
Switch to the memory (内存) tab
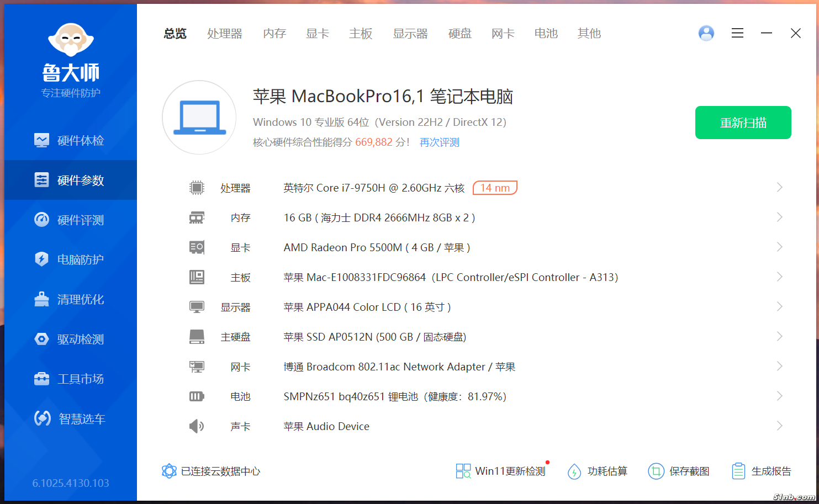pyautogui.click(x=274, y=34)
